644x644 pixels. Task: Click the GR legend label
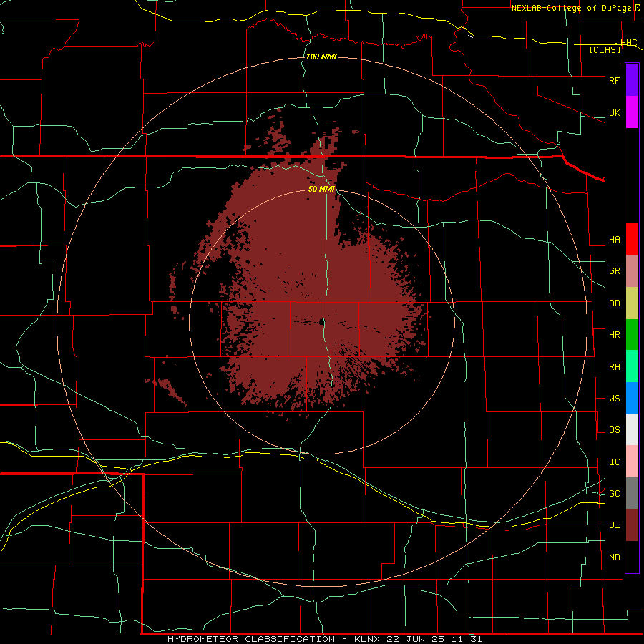pos(614,271)
